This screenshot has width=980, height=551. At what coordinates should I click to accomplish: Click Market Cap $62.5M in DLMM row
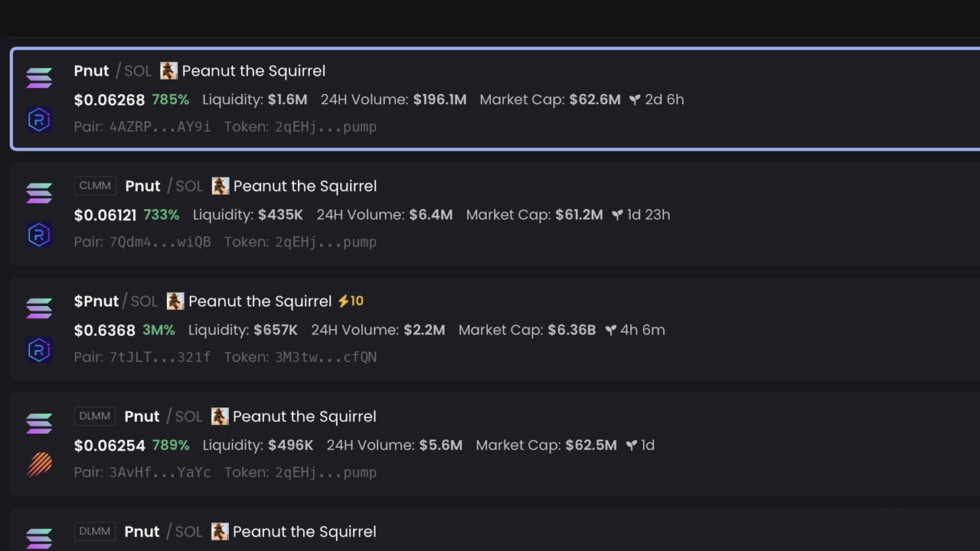click(590, 445)
